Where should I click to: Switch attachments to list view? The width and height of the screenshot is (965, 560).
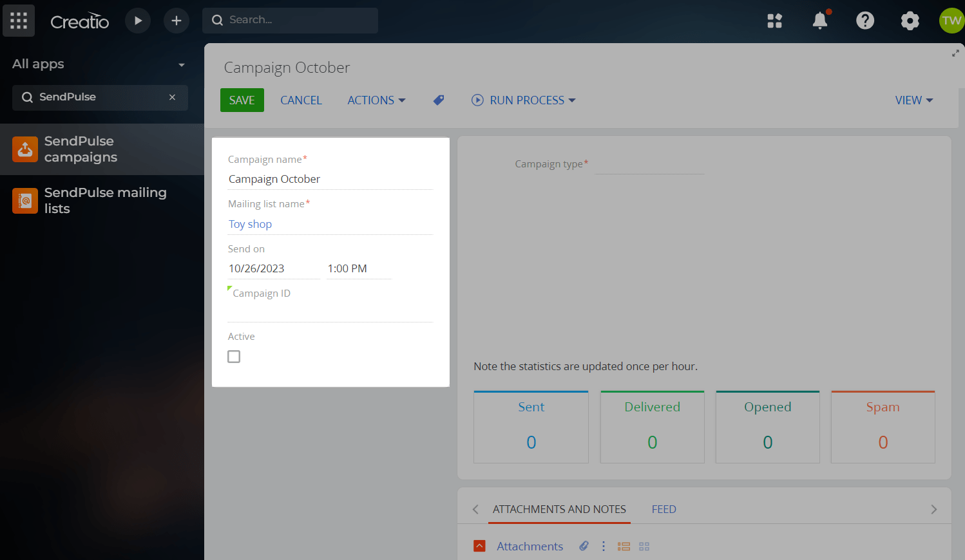[x=624, y=546]
